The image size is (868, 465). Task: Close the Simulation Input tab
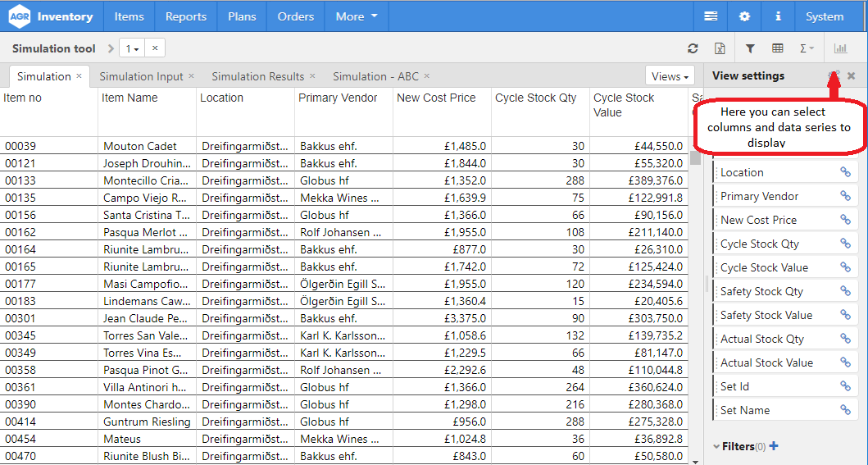(192, 76)
